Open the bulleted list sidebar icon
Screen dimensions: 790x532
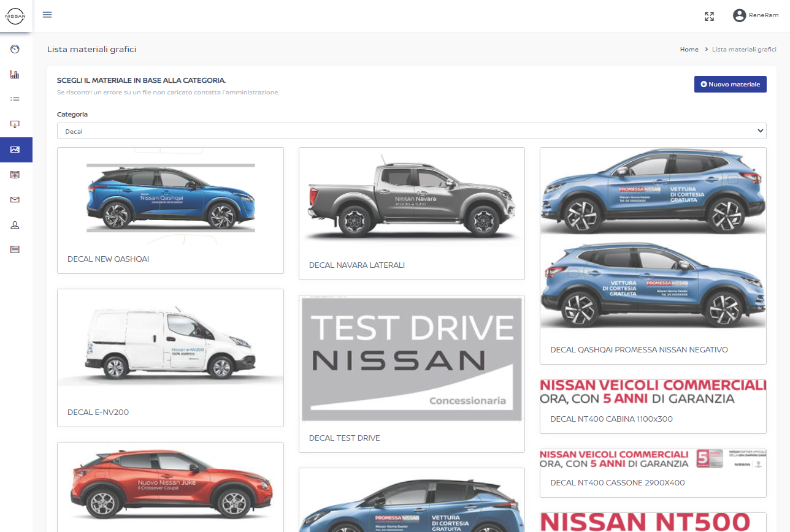15,99
